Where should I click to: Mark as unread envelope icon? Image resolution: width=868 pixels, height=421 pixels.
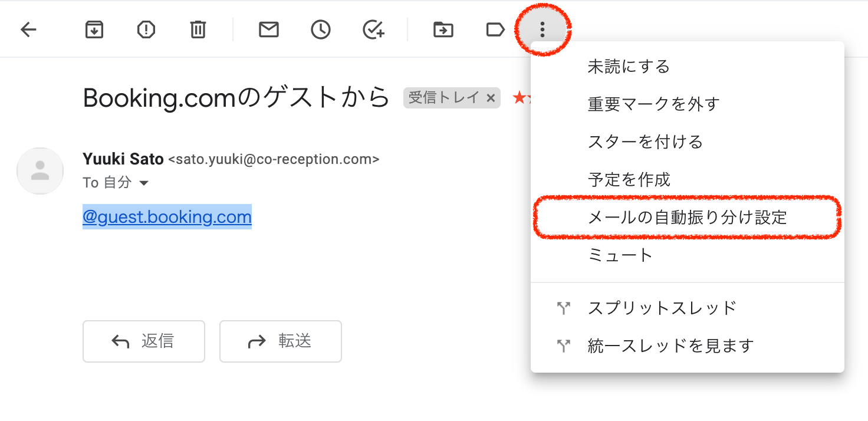coord(269,29)
